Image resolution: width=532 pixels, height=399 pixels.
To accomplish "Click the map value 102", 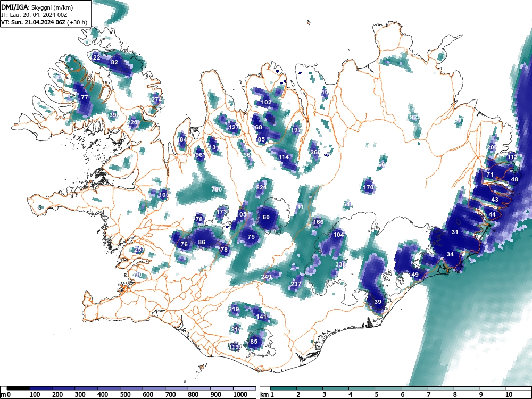I will (267, 102).
